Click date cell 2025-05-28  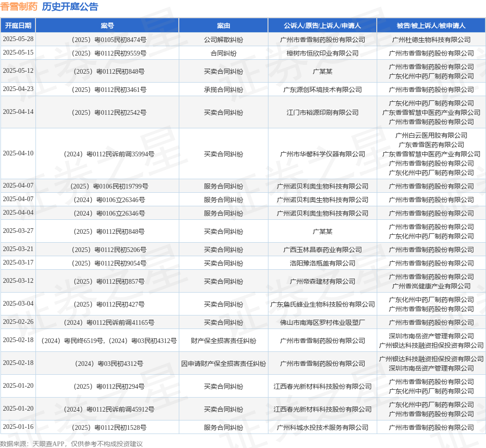coord(18,39)
